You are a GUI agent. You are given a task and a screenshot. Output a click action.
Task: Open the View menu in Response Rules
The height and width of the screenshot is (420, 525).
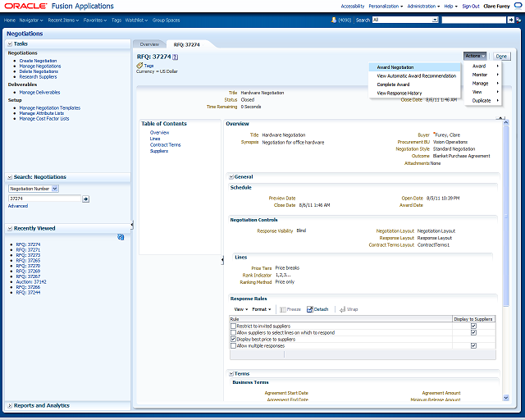click(x=240, y=309)
